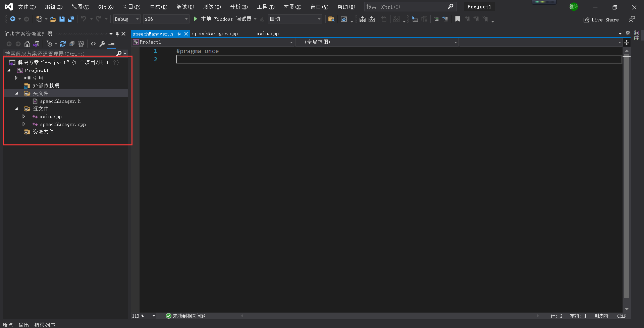
Task: Click the Solution Explorer search magnifier icon
Action: pyautogui.click(x=119, y=53)
